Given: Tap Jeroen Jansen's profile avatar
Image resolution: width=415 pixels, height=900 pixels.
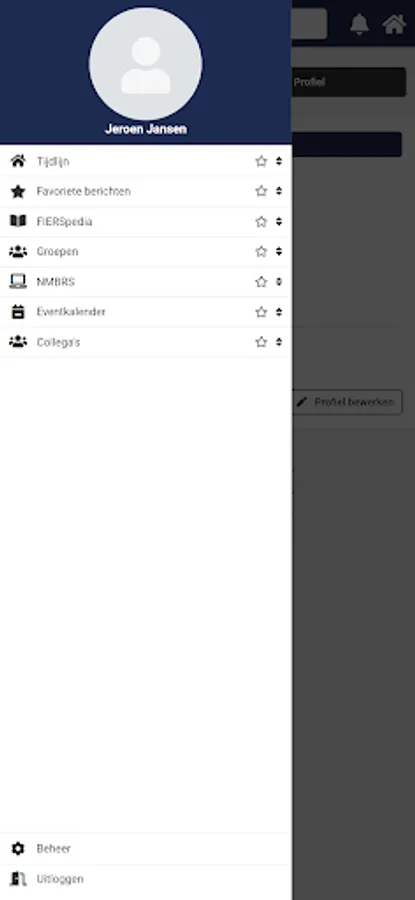Looking at the screenshot, I should click(x=145, y=64).
